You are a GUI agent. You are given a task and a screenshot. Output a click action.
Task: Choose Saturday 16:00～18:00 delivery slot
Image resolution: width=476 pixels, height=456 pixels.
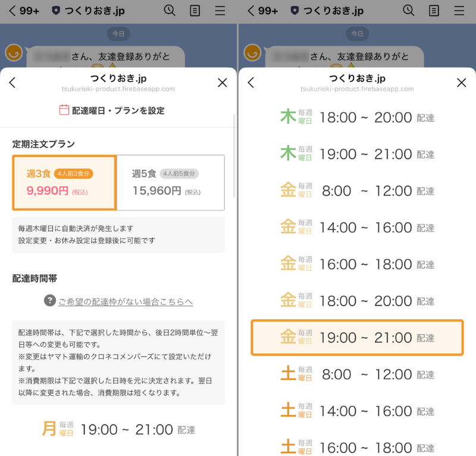pos(357,447)
